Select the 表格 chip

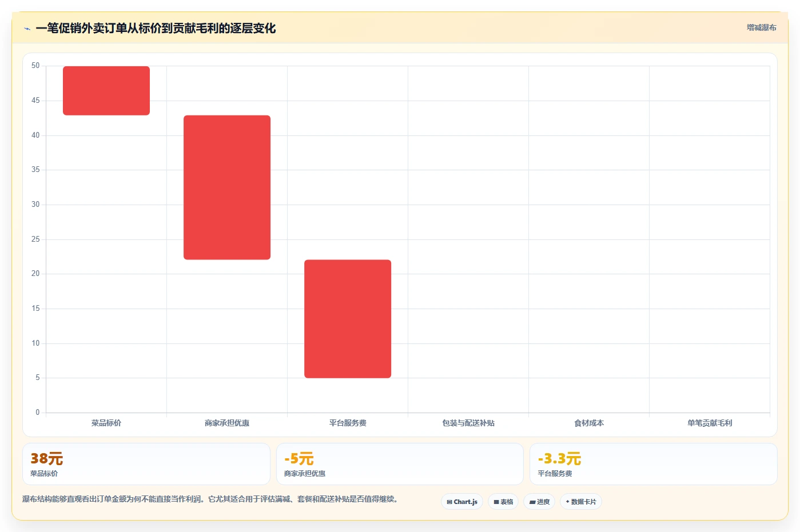[503, 502]
